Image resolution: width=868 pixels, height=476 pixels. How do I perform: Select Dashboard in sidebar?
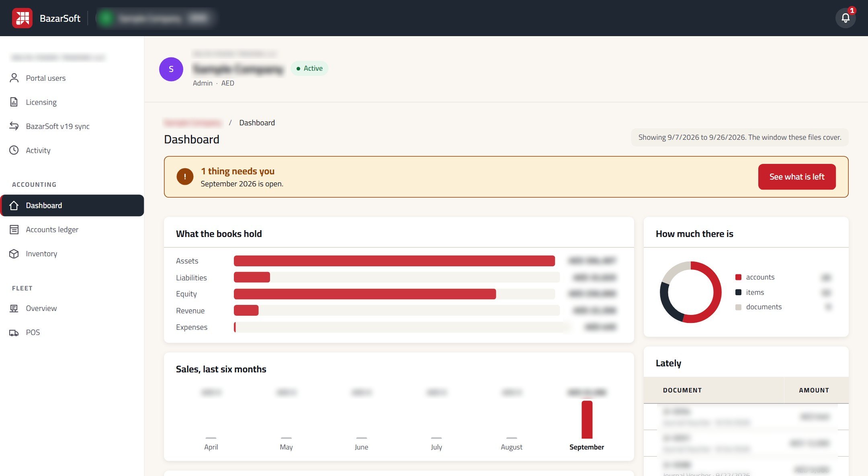click(72, 206)
